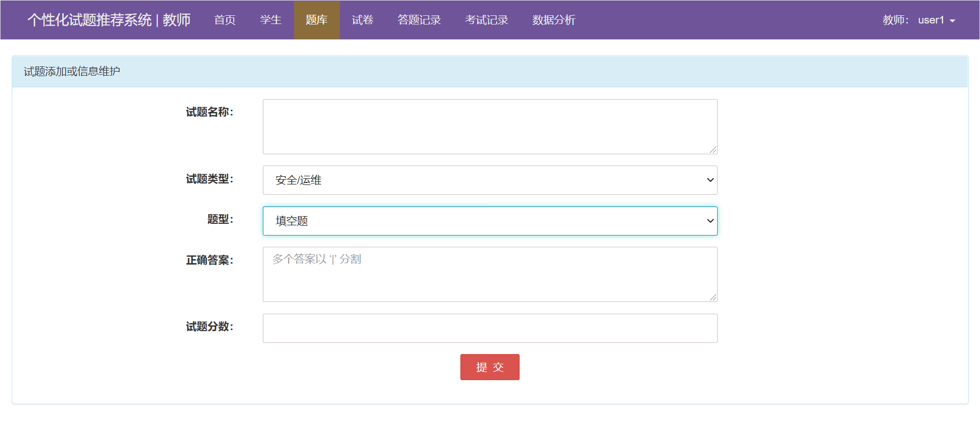The width and height of the screenshot is (980, 421).
Task: Click the 试题分数 field label
Action: click(210, 326)
